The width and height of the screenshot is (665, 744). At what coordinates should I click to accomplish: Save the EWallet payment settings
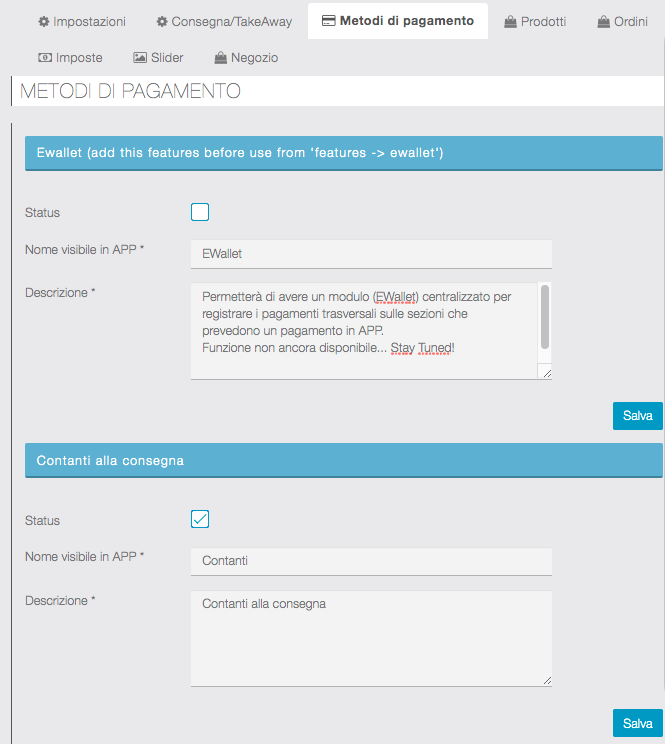[x=637, y=415]
